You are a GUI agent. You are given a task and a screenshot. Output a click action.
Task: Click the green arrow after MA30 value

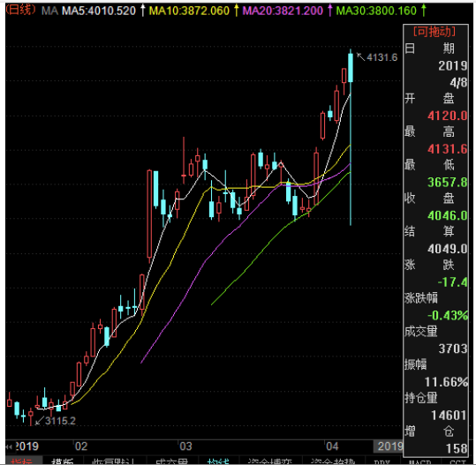(x=424, y=11)
